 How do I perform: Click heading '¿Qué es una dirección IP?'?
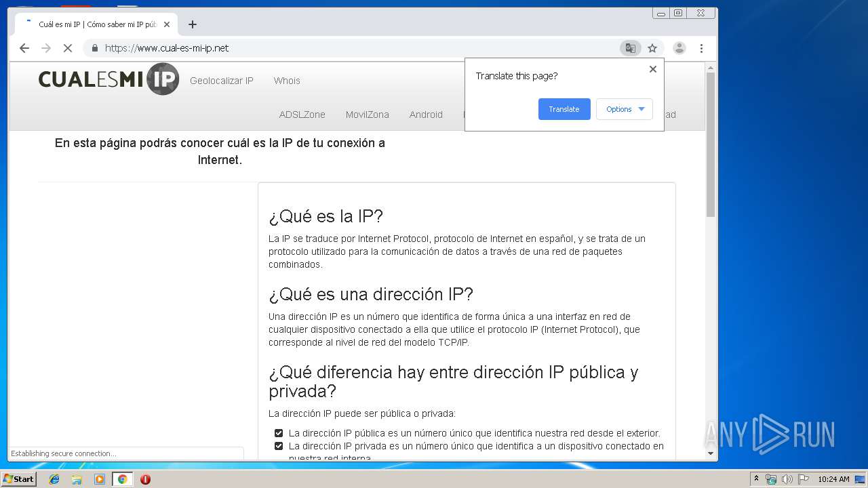pyautogui.click(x=371, y=294)
